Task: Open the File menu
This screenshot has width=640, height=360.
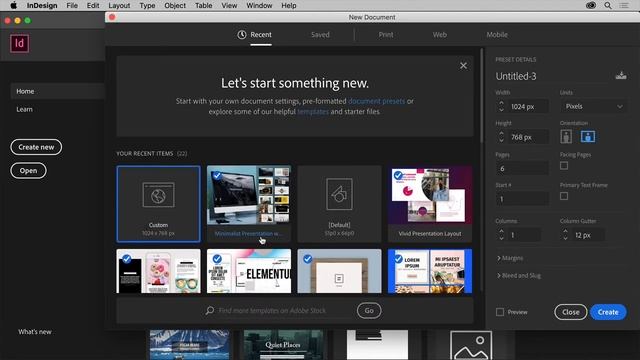Action: [x=72, y=5]
